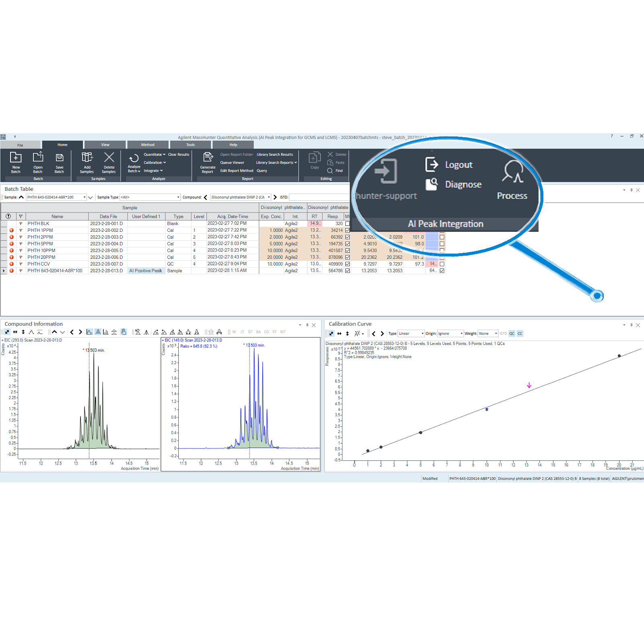Toggle the MI checkbox for response 66392
Image resolution: width=644 pixels, height=644 pixels.
pyautogui.click(x=347, y=237)
